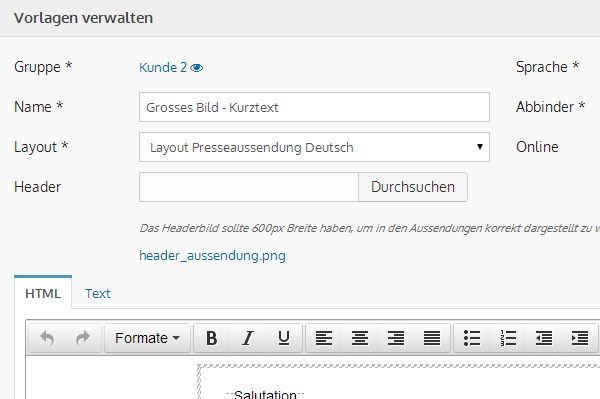Image resolution: width=600 pixels, height=399 pixels.
Task: Switch to the Text tab
Action: coord(98,293)
